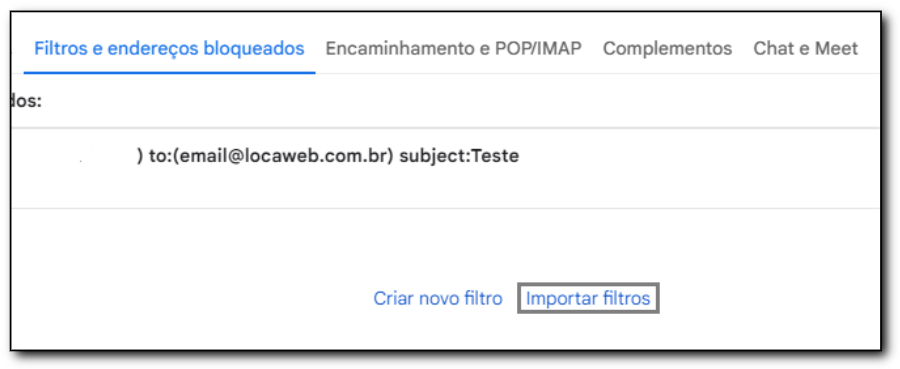Click the Criar novo filtro link

coord(437,298)
